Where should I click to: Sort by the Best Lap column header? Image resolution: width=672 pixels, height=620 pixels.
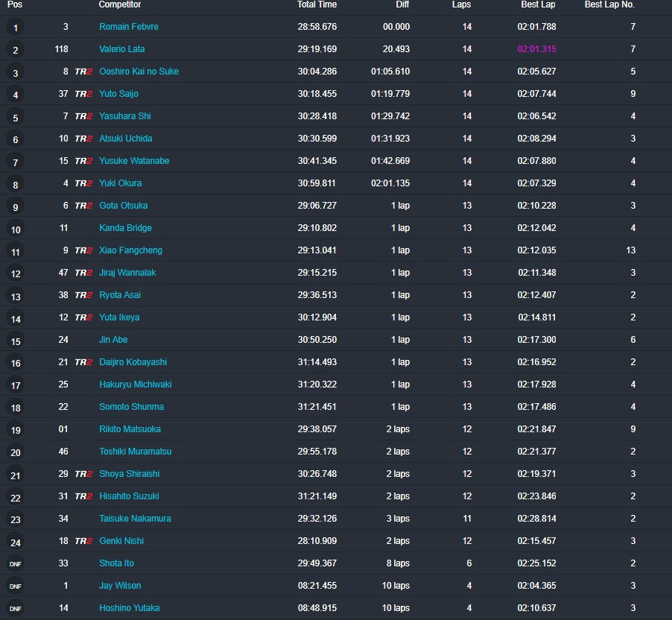[x=537, y=4]
